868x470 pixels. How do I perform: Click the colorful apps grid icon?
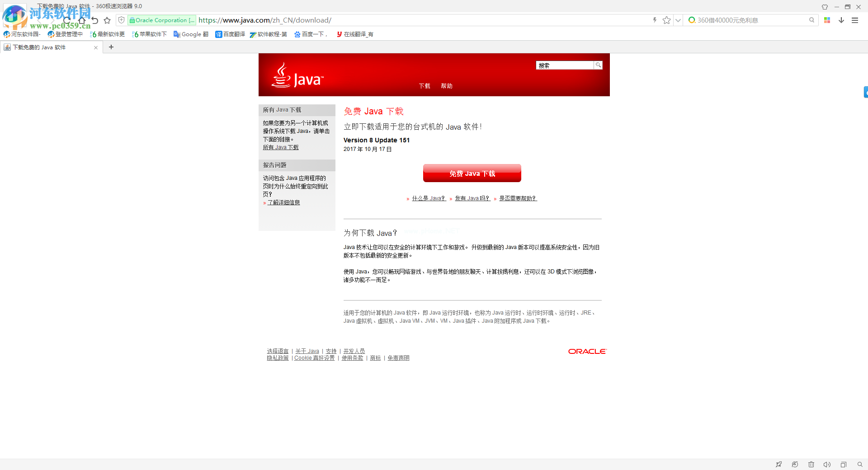[x=827, y=20]
